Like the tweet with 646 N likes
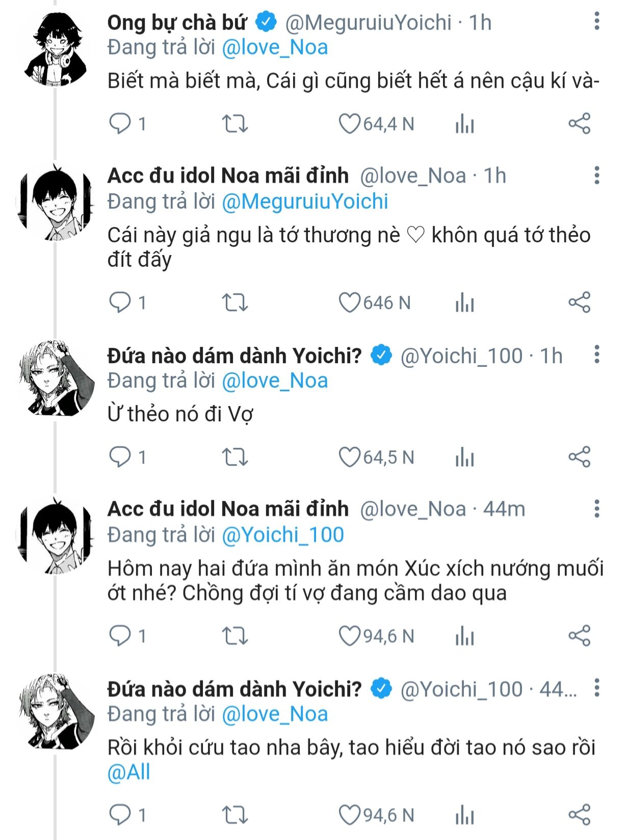This screenshot has width=629, height=840. point(350,303)
